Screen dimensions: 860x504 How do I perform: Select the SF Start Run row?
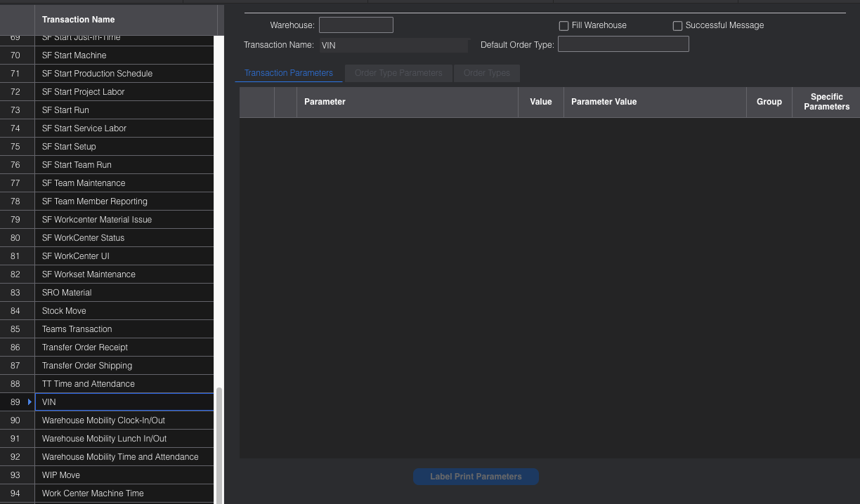124,110
